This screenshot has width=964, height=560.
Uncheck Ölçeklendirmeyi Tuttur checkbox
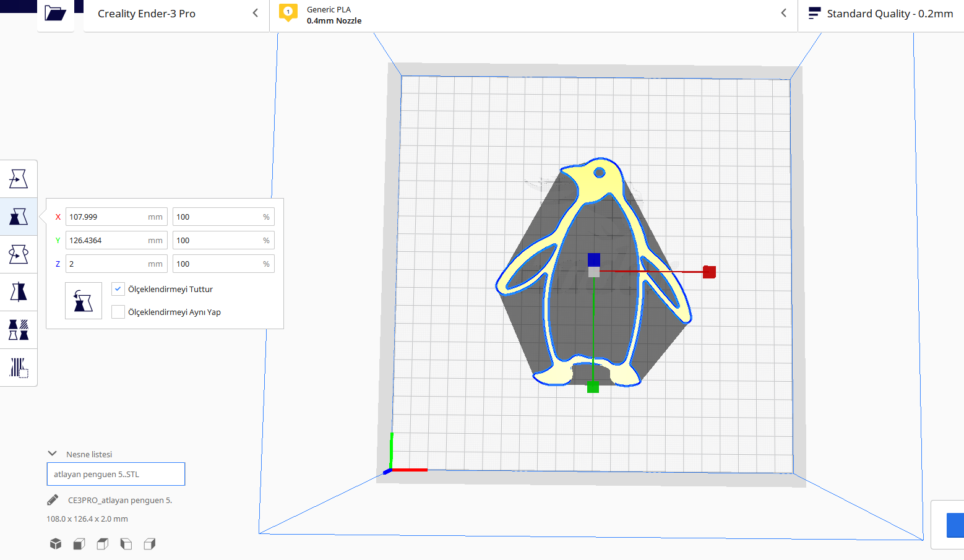pos(118,289)
